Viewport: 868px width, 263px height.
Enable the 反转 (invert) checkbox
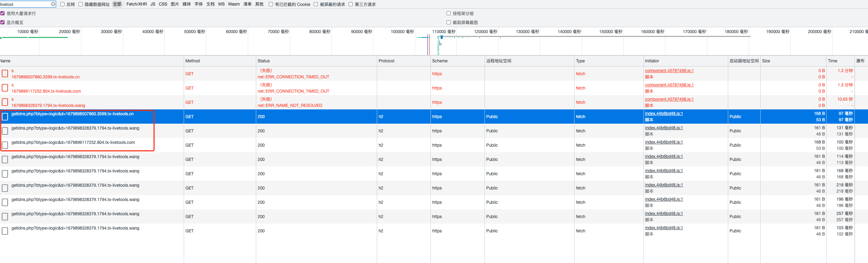(x=62, y=4)
